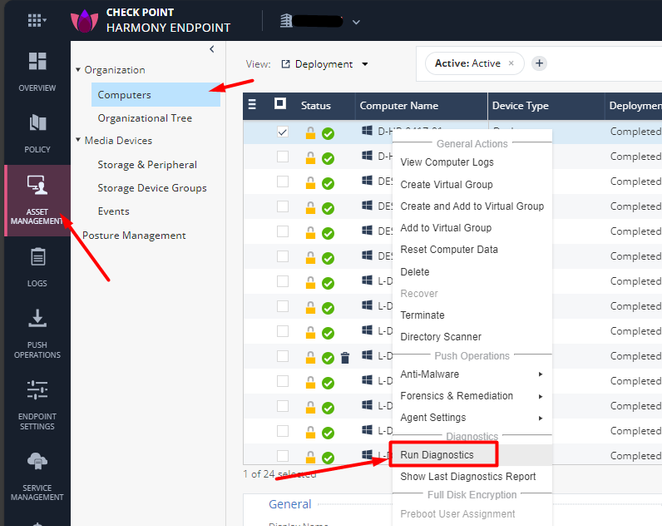Open Organizational Tree in navigation
Screen dimensions: 662x526
[144, 118]
